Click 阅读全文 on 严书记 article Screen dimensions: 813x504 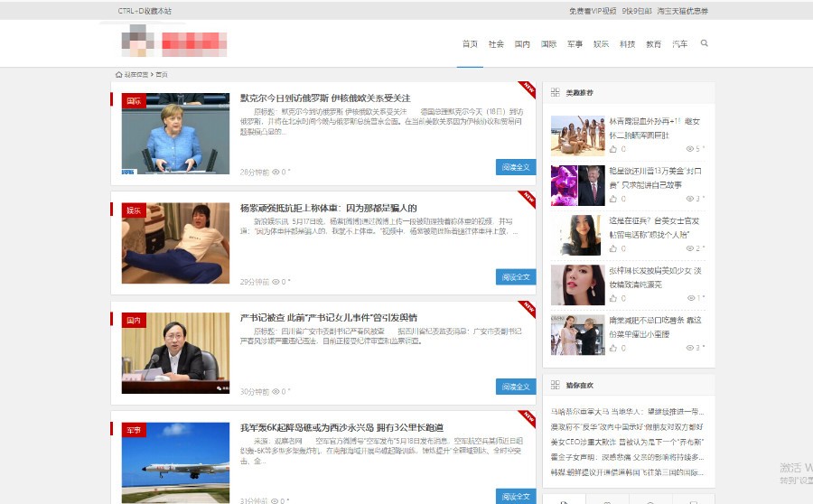point(516,387)
